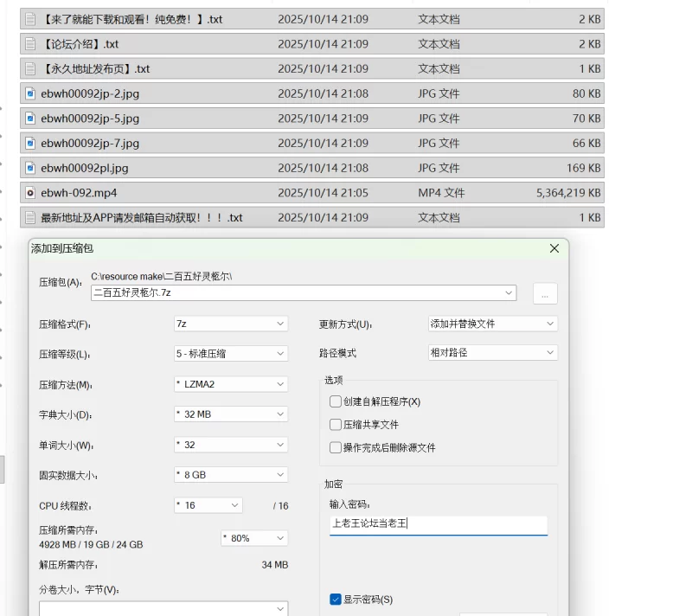Enable 创建自解压程序 checkbox
The height and width of the screenshot is (616, 692).
coord(336,401)
